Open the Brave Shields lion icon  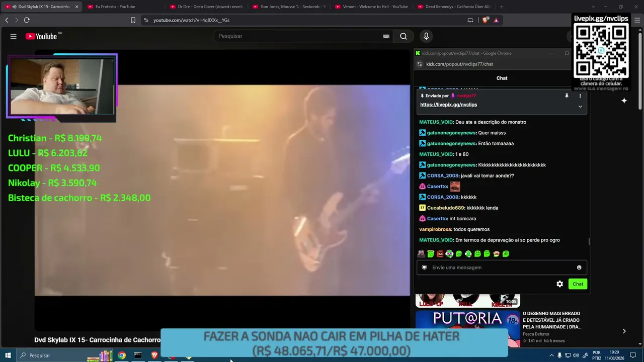485,20
